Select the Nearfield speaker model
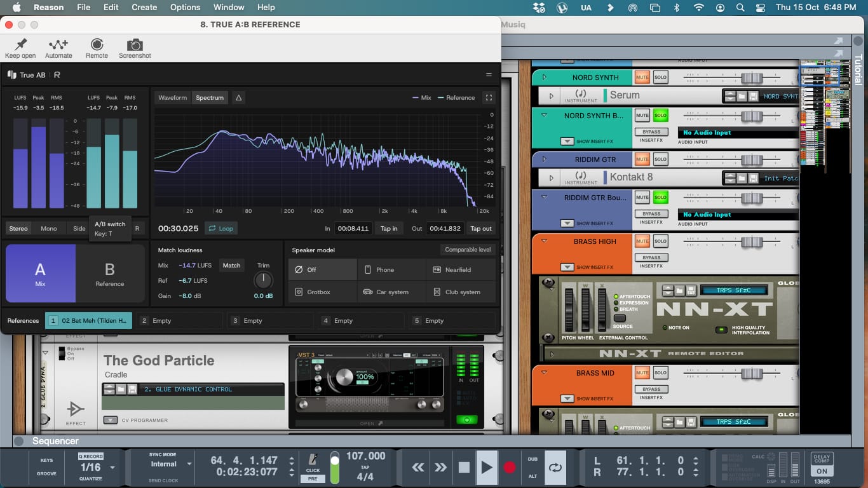This screenshot has height=488, width=868. coord(461,270)
